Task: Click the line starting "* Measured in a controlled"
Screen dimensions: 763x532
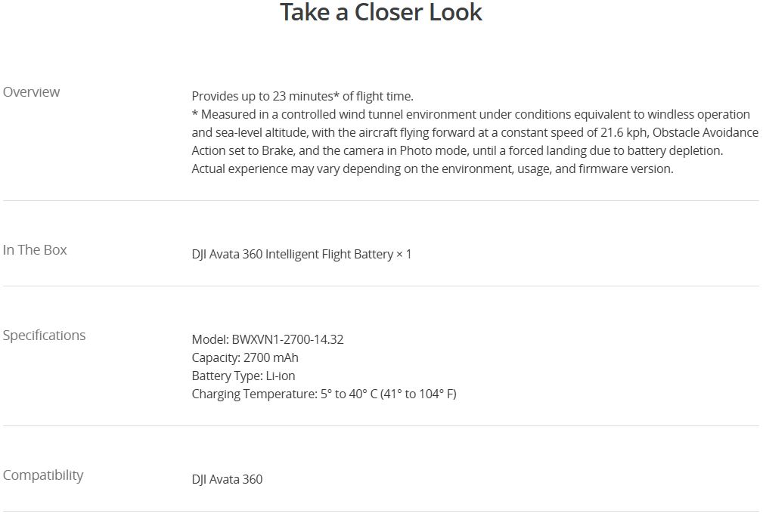Action: pos(470,114)
